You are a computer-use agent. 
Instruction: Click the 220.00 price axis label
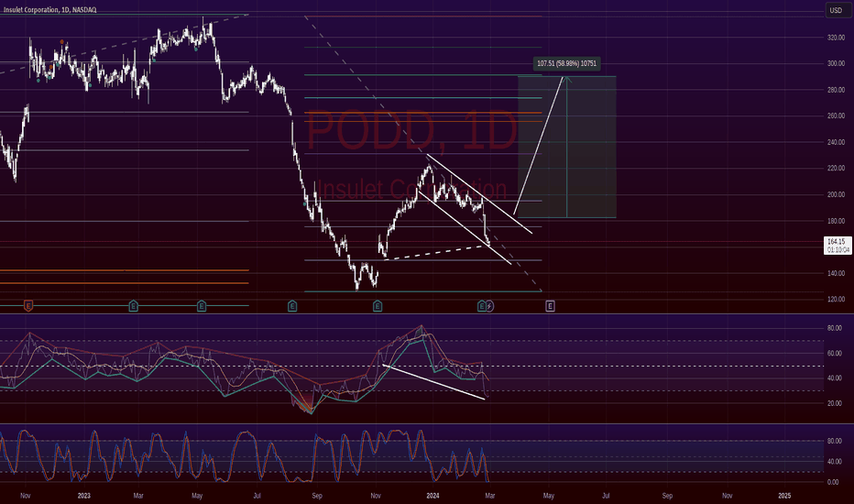(x=836, y=169)
